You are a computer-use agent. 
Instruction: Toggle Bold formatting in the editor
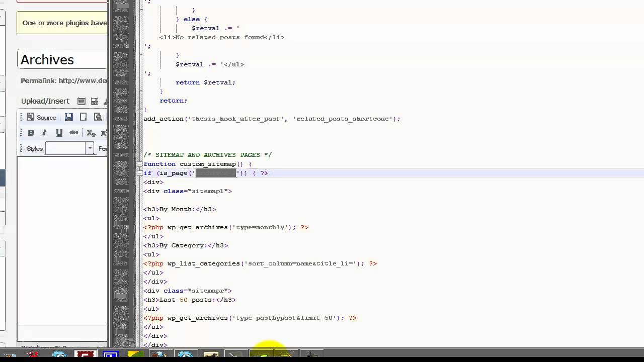(x=31, y=133)
